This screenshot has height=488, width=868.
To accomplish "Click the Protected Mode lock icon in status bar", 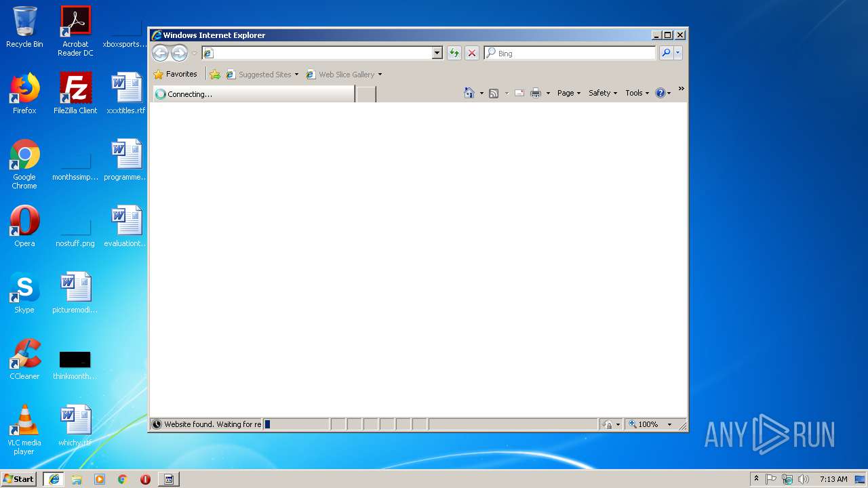I will click(608, 424).
